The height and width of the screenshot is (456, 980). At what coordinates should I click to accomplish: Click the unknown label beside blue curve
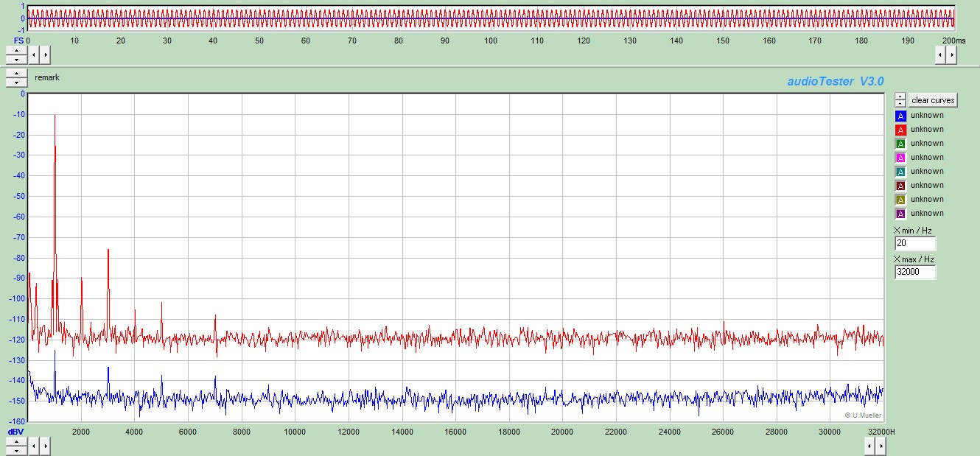pyautogui.click(x=927, y=116)
